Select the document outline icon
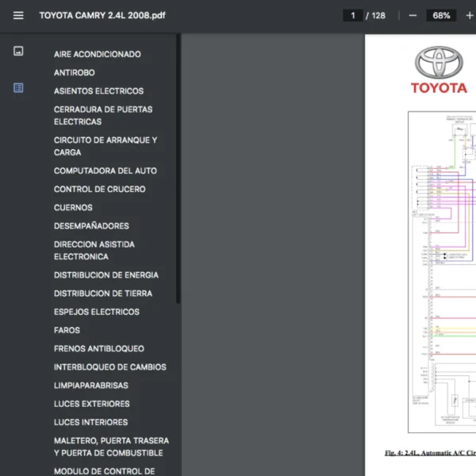 tap(18, 88)
